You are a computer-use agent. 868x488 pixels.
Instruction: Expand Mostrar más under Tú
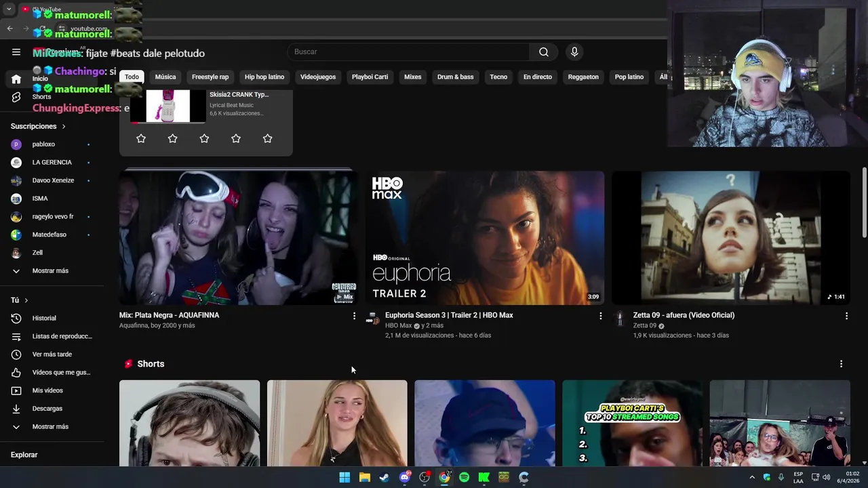click(x=51, y=426)
